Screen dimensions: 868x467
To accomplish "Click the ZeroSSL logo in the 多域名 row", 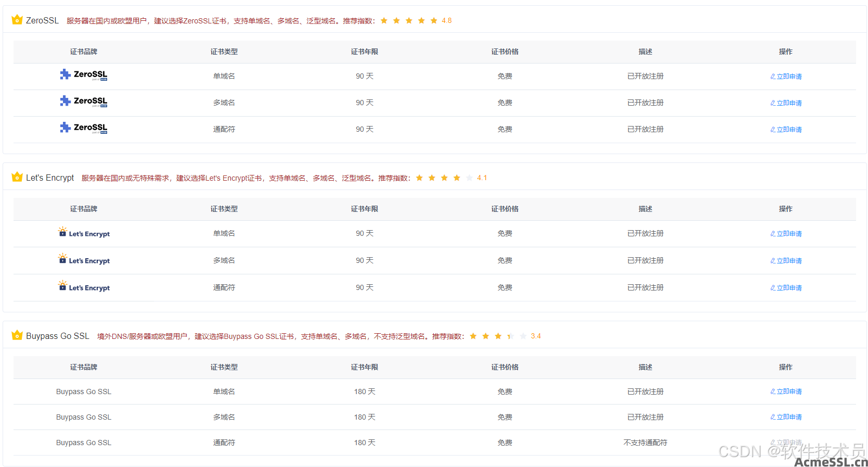I will (84, 102).
